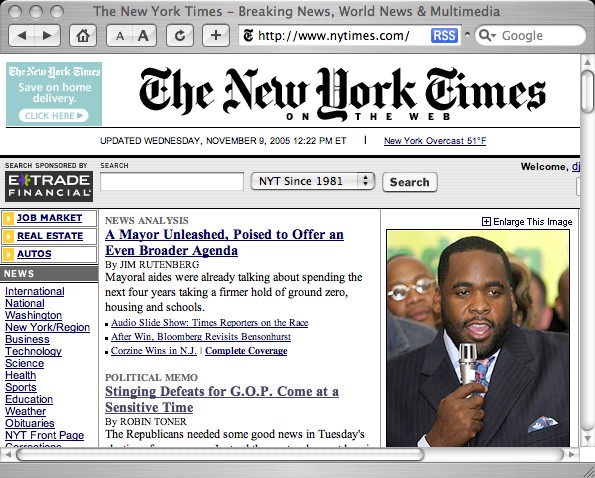Open the AUTOS link

point(34,254)
